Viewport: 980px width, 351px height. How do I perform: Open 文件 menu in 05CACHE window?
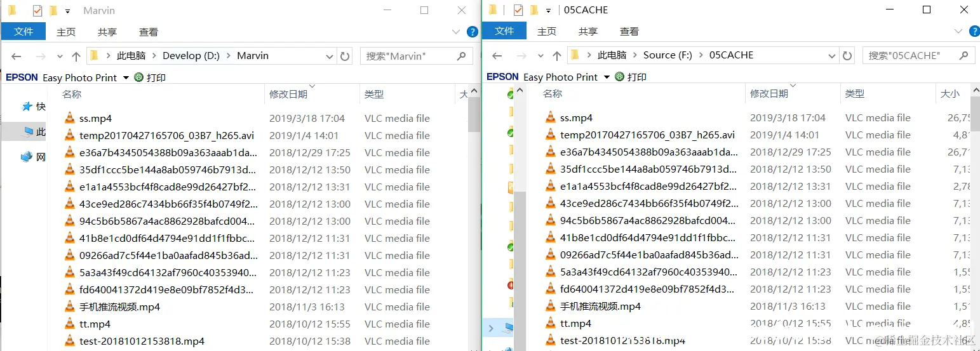point(504,31)
